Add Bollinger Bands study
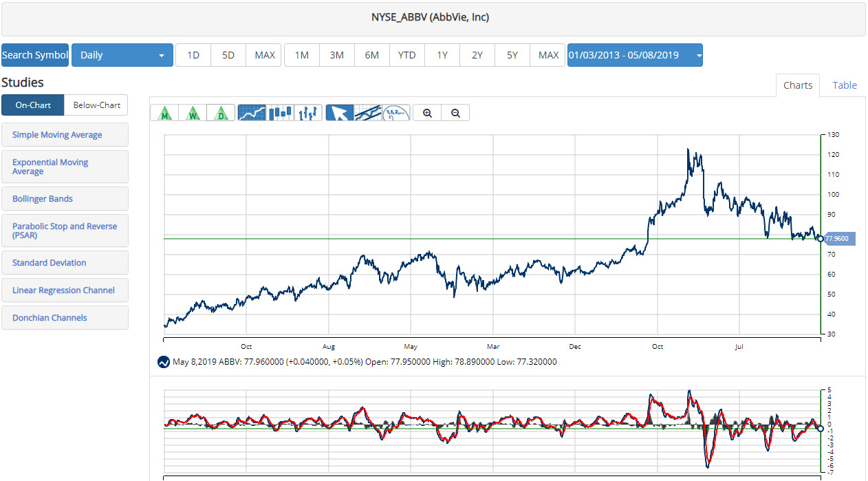The width and height of the screenshot is (868, 481). [x=65, y=199]
